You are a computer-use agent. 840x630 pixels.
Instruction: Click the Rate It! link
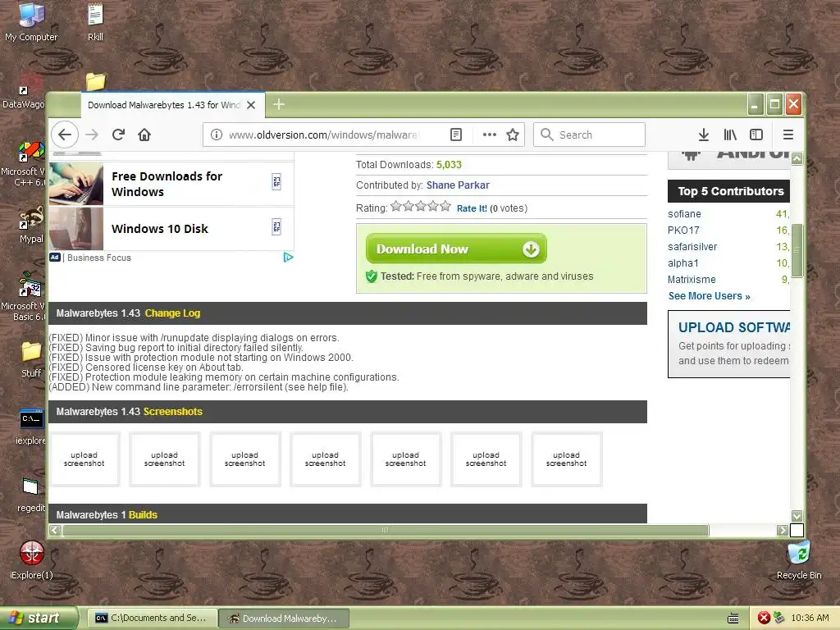click(x=472, y=208)
